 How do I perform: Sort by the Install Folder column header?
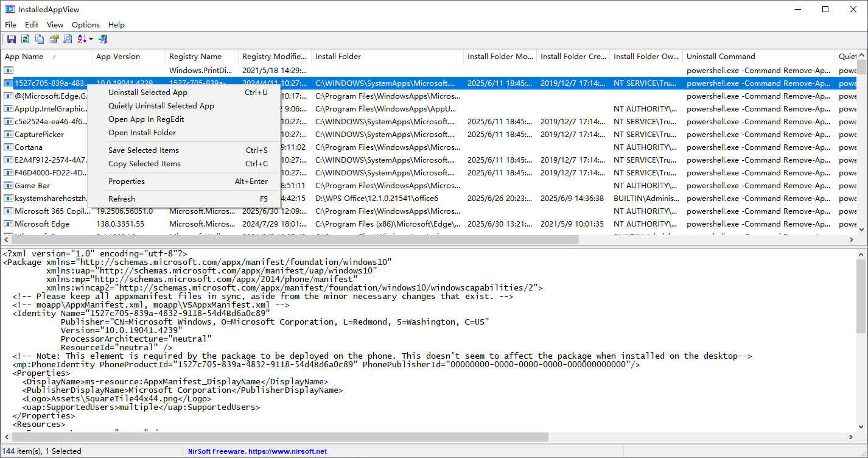pyautogui.click(x=387, y=57)
